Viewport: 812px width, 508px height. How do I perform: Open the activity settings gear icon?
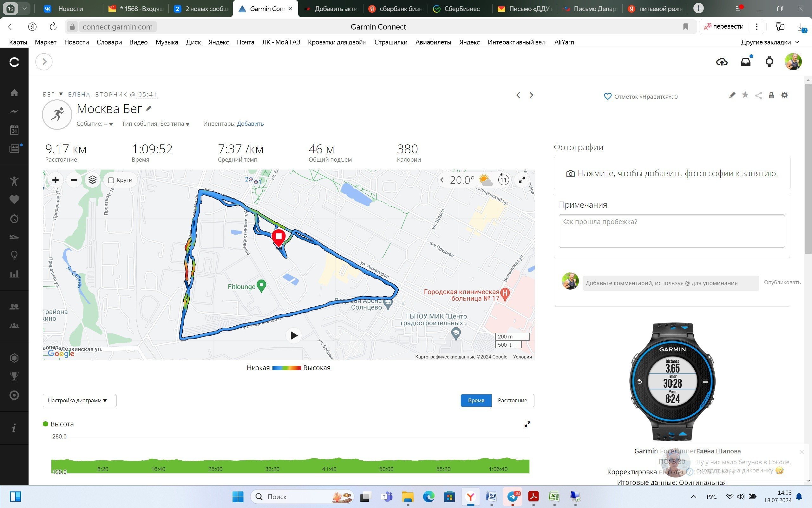(784, 95)
